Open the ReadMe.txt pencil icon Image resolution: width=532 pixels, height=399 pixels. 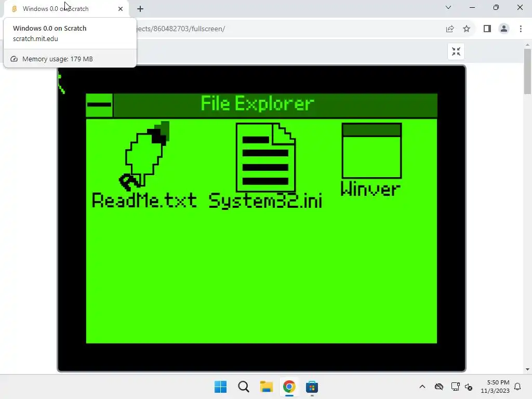click(144, 155)
